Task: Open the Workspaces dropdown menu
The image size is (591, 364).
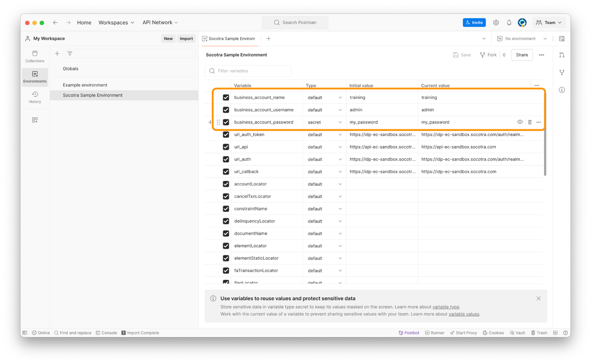Action: click(x=116, y=22)
